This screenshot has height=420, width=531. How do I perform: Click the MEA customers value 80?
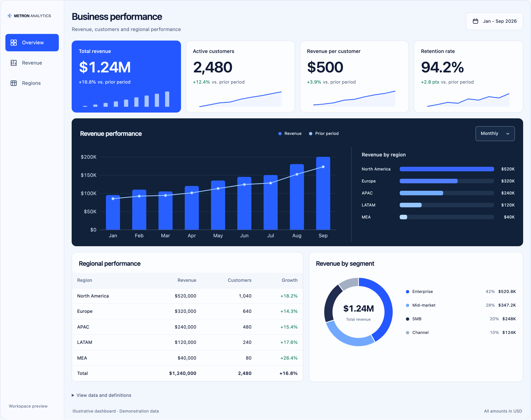click(x=248, y=358)
